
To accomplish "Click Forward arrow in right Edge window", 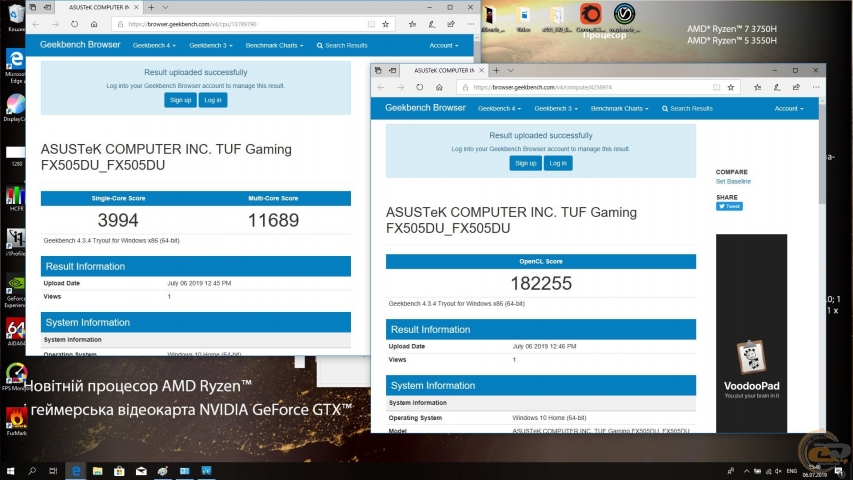I will [400, 87].
